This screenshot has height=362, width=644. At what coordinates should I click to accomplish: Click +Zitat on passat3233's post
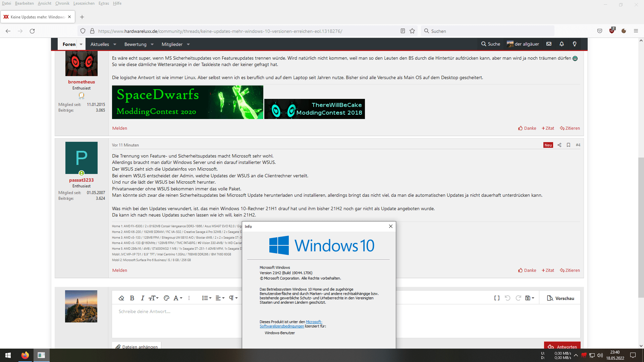click(x=548, y=270)
